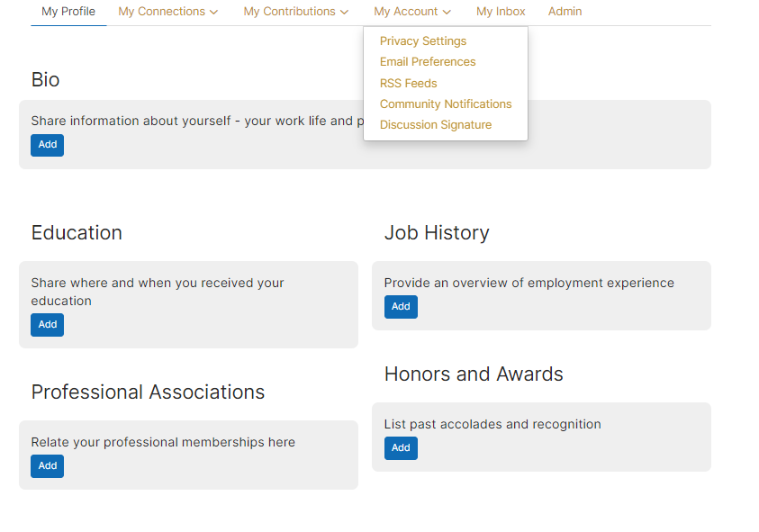
Task: Add a Professional Associations entry
Action: pos(48,466)
